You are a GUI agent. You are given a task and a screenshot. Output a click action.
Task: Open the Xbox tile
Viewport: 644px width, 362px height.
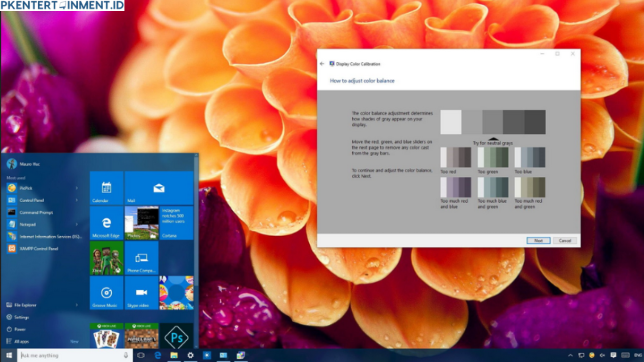pyautogui.click(x=106, y=257)
